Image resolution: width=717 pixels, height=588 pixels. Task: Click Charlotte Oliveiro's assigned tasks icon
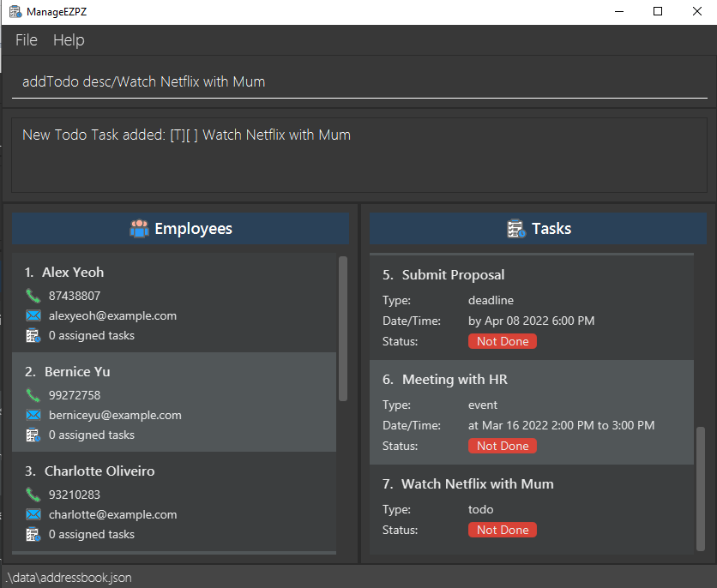click(33, 534)
